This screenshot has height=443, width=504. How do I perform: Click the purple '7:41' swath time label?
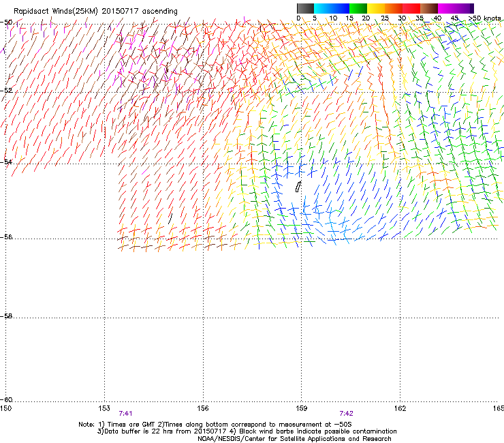[x=126, y=414]
